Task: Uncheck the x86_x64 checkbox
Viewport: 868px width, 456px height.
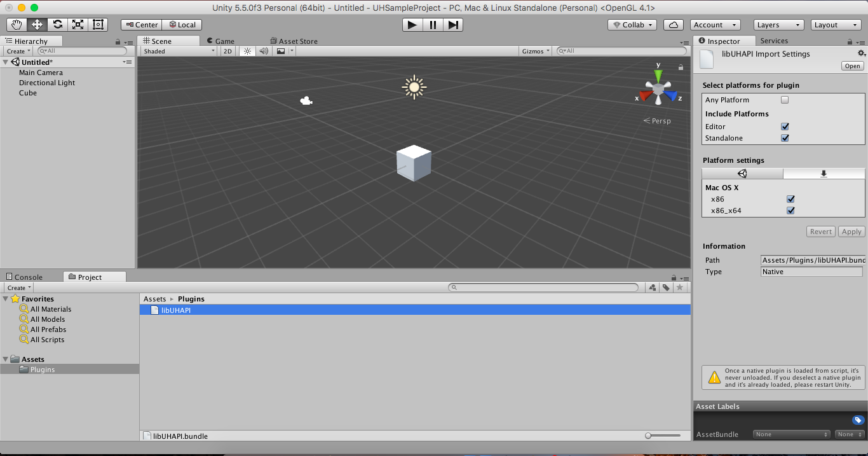Action: (791, 211)
